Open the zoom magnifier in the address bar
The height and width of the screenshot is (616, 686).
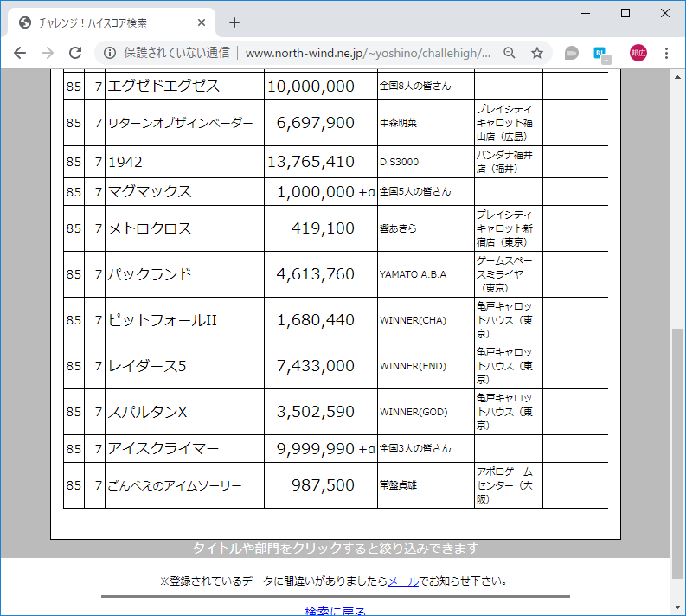click(x=510, y=53)
